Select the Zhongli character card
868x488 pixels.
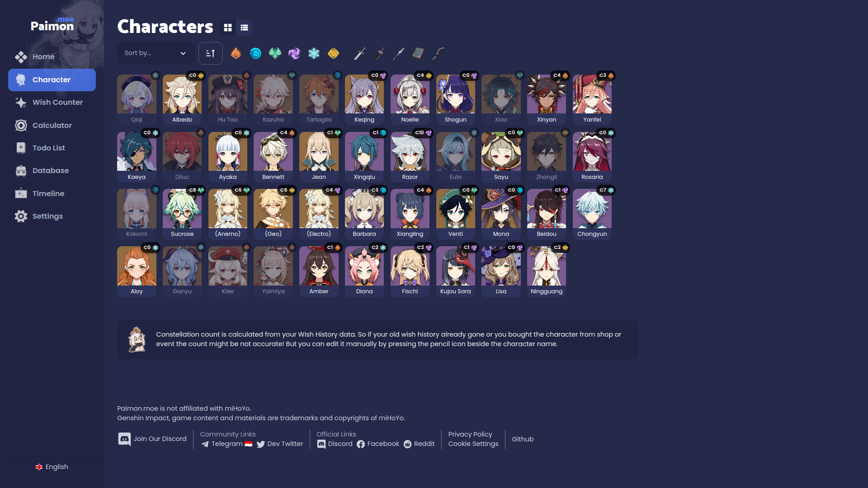click(547, 157)
